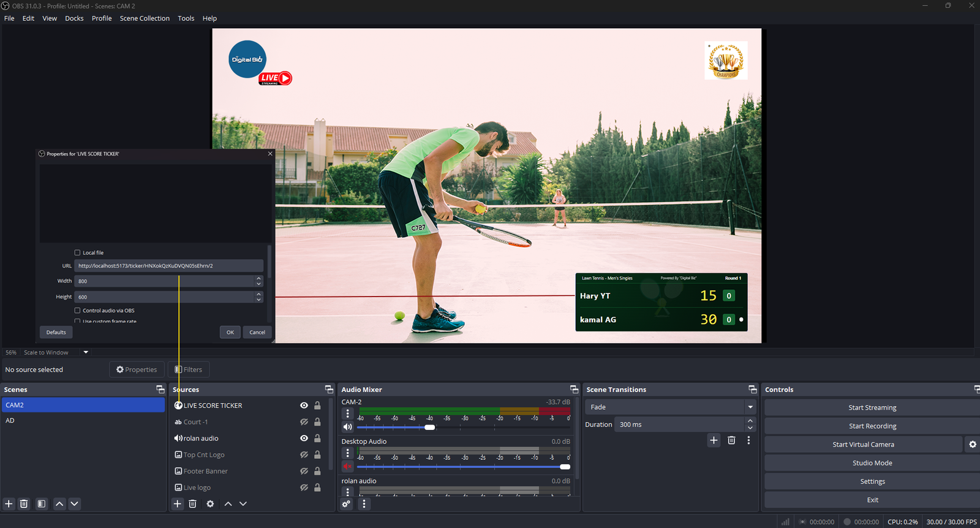Open source properties gear in Sources toolbar
Viewport: 980px width, 528px height.
[x=210, y=503]
